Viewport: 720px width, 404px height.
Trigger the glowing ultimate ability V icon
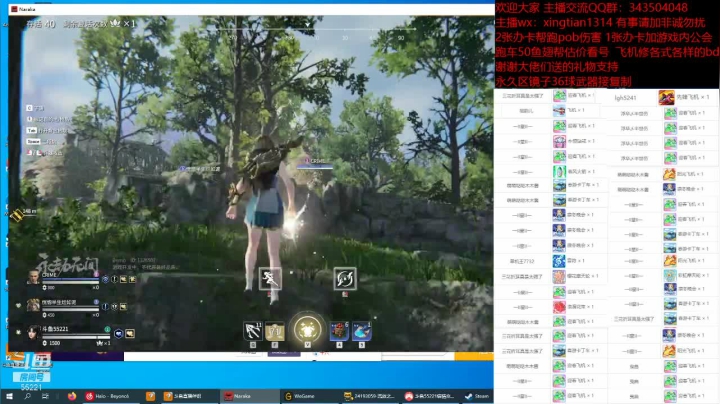308,329
